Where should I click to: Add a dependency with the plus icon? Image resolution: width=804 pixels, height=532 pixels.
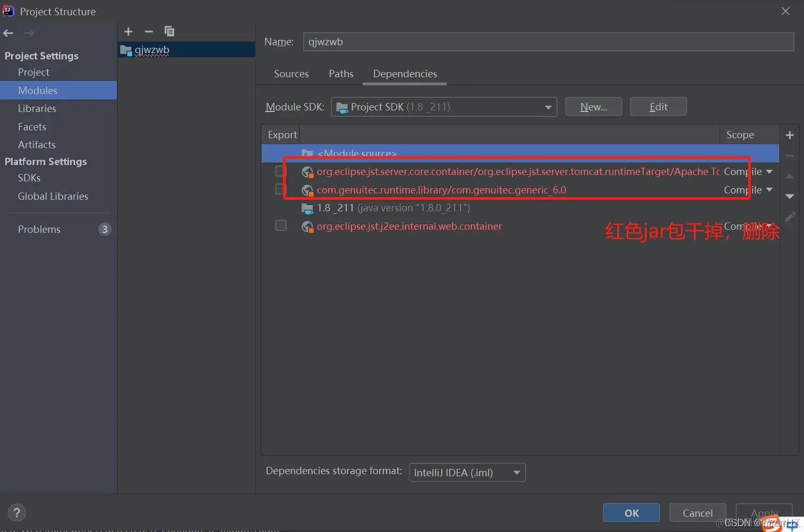point(790,135)
